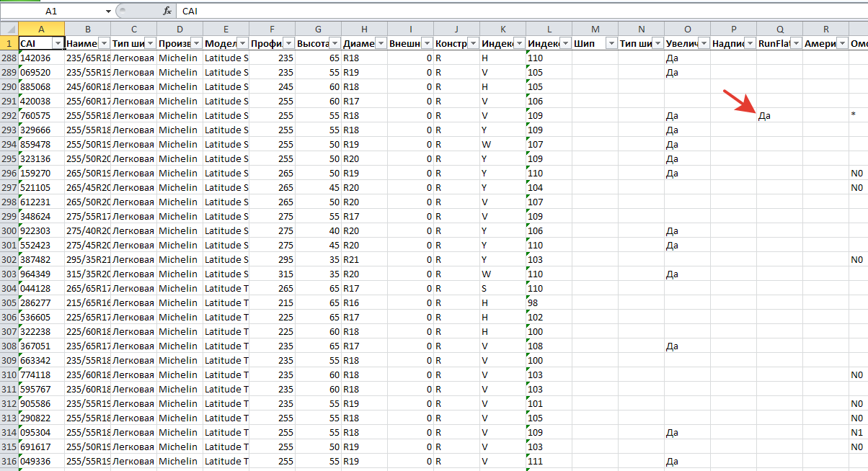Click the formula bar containing CAI
868x471 pixels.
point(522,12)
